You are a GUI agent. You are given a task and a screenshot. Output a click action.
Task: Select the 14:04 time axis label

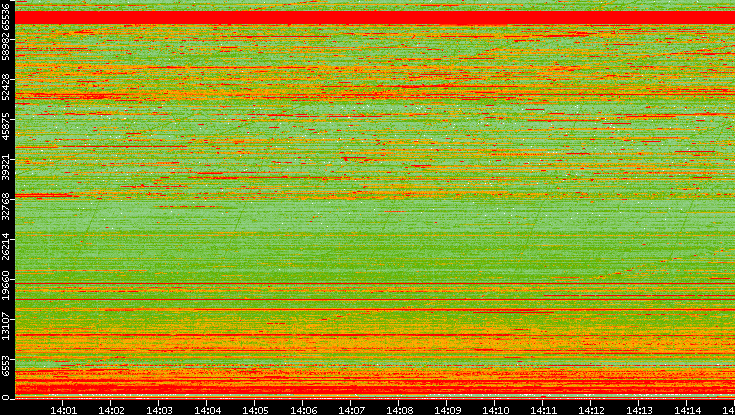coord(207,410)
